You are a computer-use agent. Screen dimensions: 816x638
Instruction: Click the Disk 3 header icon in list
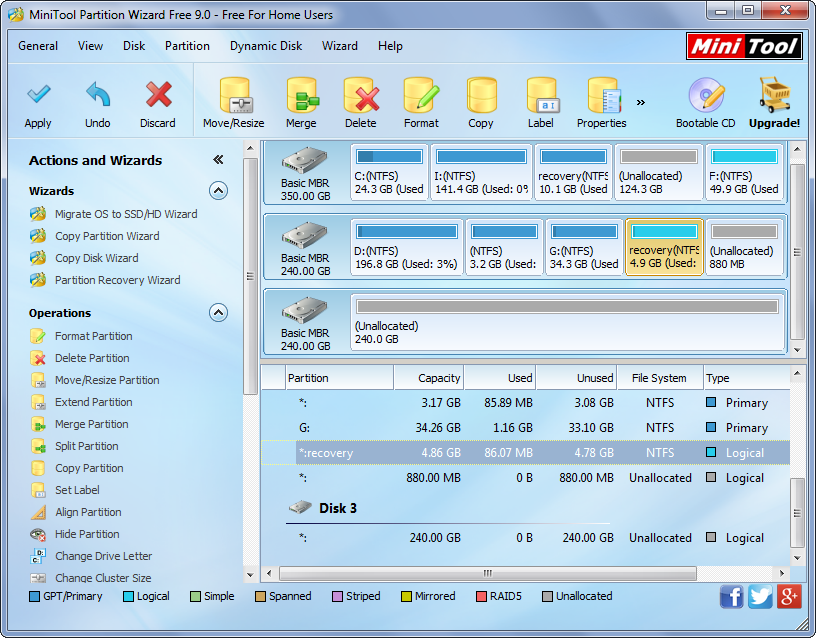click(x=300, y=507)
